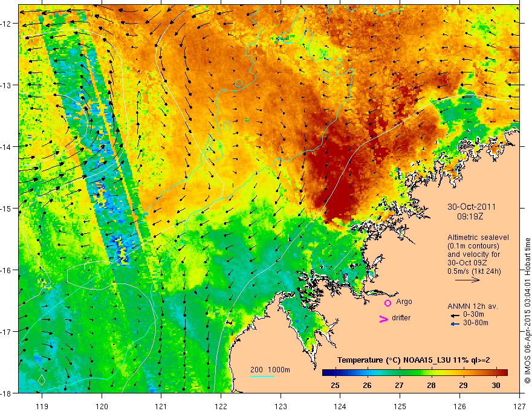Click longitude axis label 120
This screenshot has width=532, height=411.
[102, 406]
